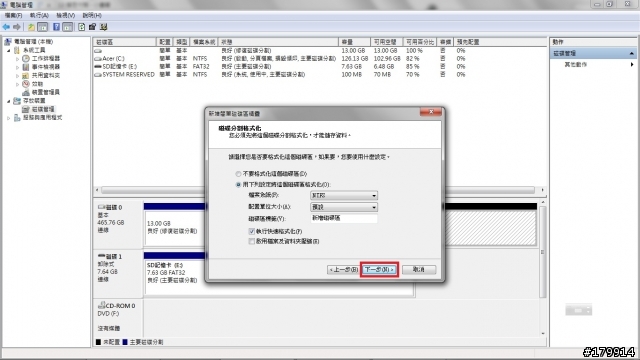Enable the file and folder compression checkbox

point(251,241)
